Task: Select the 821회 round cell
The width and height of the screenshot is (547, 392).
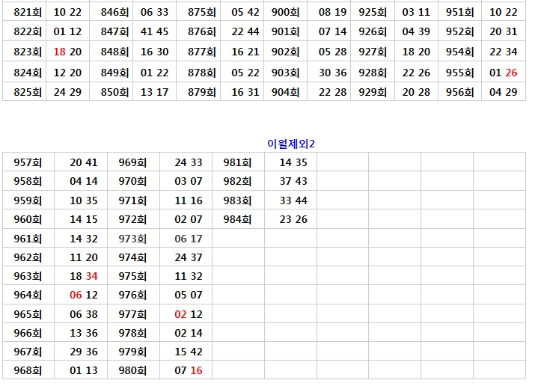Action: (28, 12)
